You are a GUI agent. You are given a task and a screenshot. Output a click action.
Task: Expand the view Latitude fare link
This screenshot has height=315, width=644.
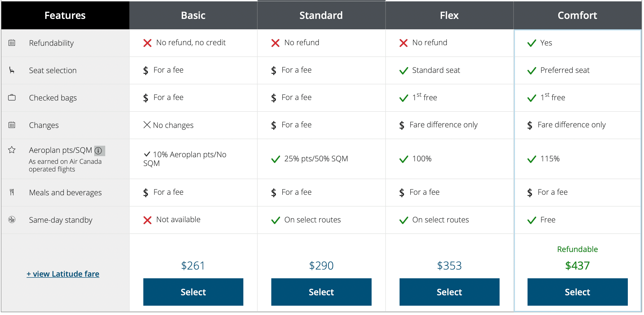(63, 274)
